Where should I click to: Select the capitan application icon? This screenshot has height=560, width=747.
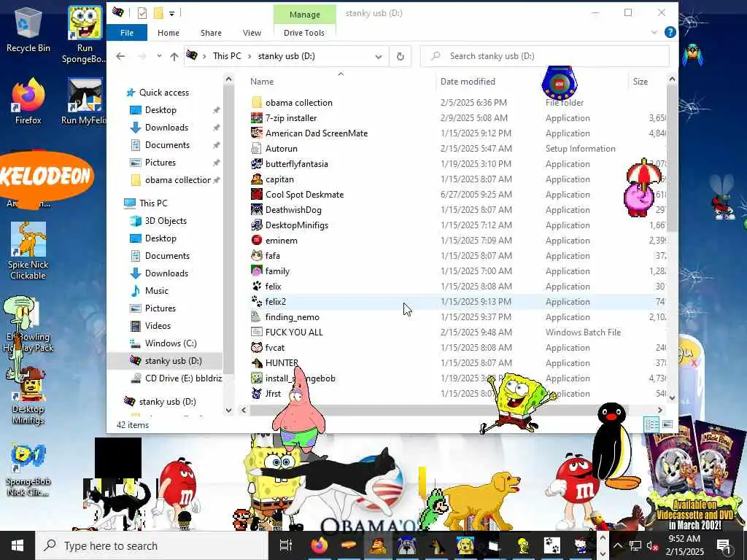click(x=257, y=179)
